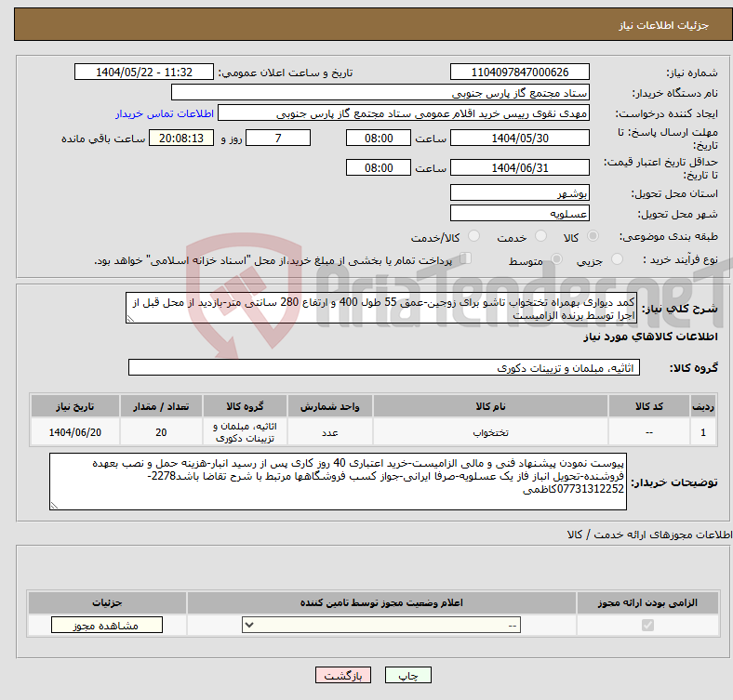Expand the اعلام وضعیت مجوز dropdown
The width and height of the screenshot is (733, 700).
tap(381, 626)
